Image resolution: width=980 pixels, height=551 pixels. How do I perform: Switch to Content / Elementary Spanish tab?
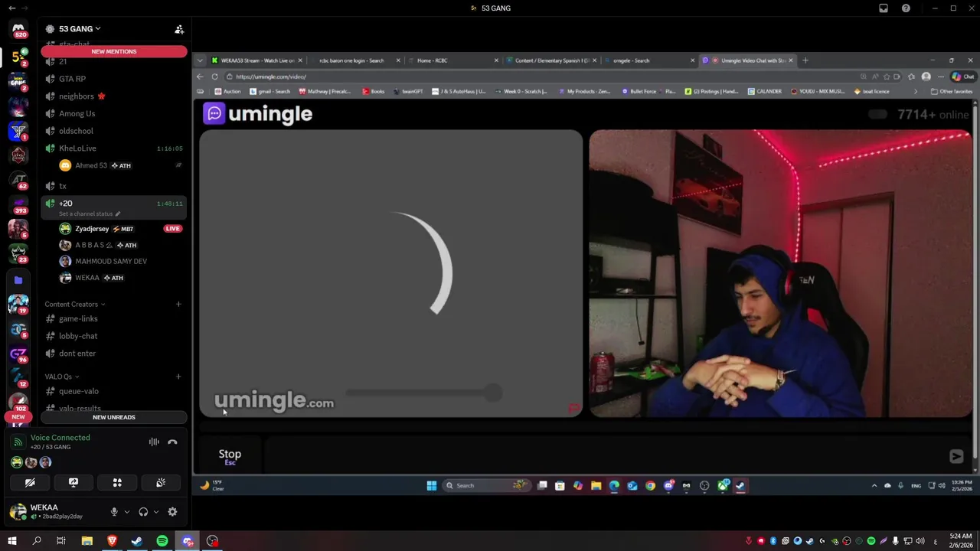(x=550, y=60)
